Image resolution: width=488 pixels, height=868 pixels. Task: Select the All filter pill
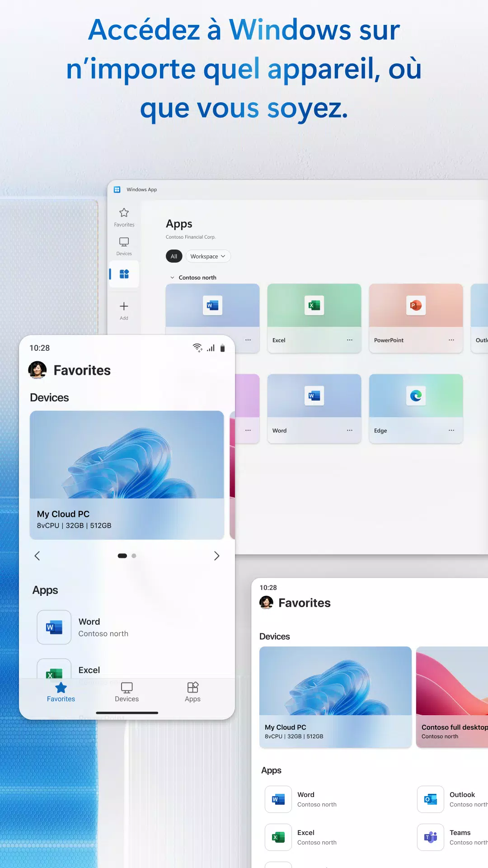pos(174,256)
